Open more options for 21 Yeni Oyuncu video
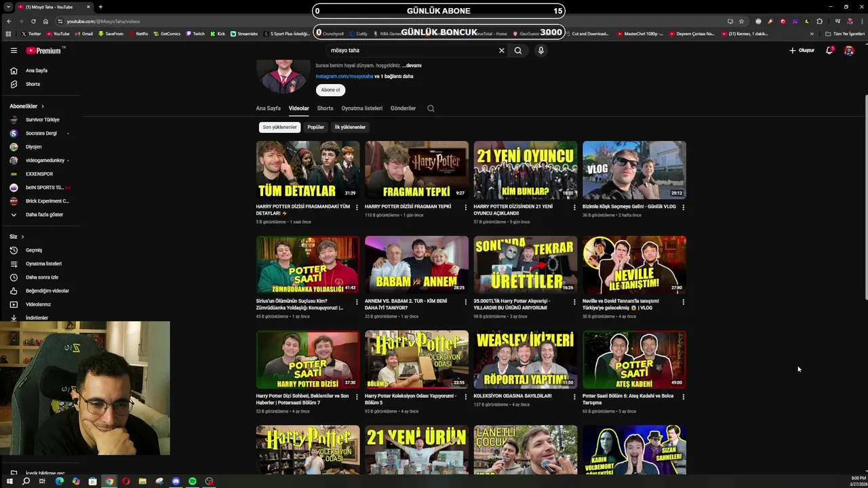 pyautogui.click(x=574, y=207)
